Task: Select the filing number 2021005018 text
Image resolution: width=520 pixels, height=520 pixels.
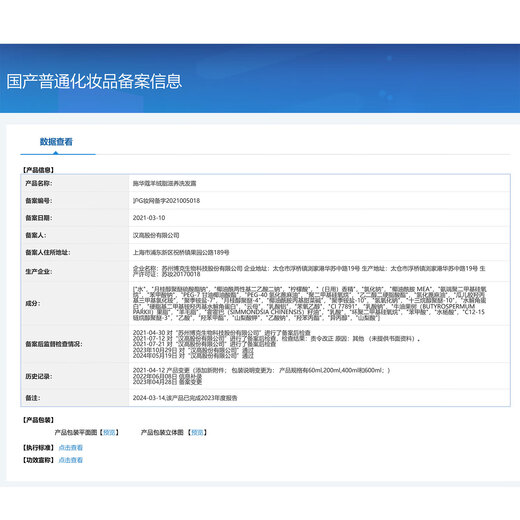Action: [166, 201]
